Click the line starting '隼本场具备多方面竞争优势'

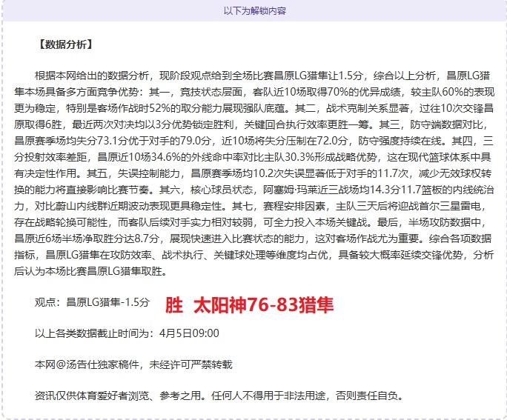point(254,92)
